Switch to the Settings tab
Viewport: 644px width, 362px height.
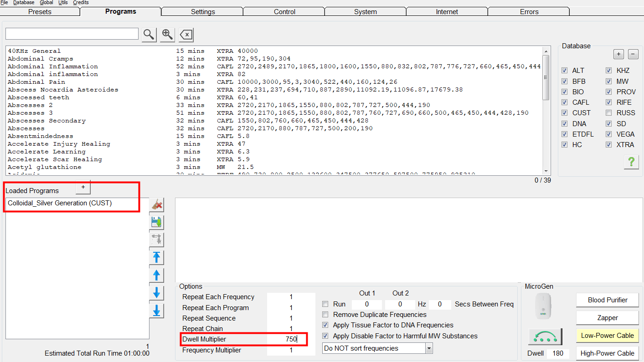(203, 12)
